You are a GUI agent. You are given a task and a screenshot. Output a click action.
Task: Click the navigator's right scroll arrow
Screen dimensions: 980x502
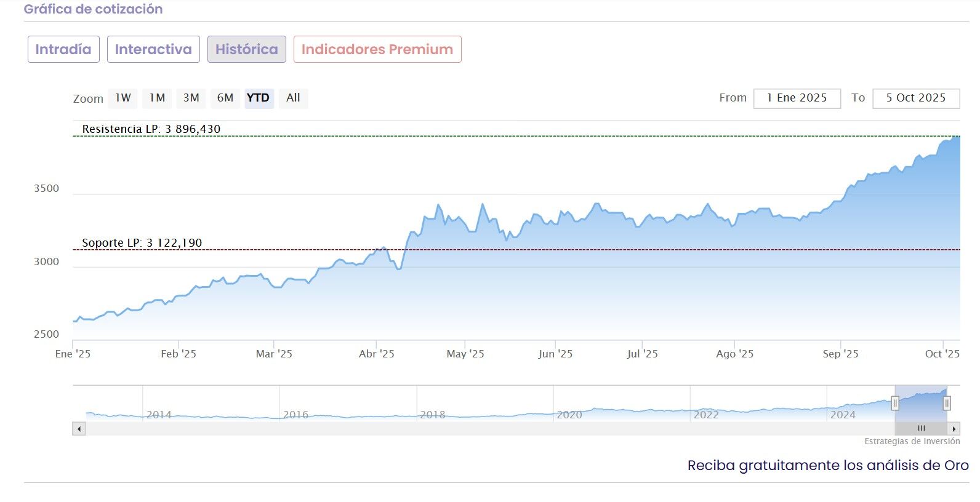tap(954, 429)
